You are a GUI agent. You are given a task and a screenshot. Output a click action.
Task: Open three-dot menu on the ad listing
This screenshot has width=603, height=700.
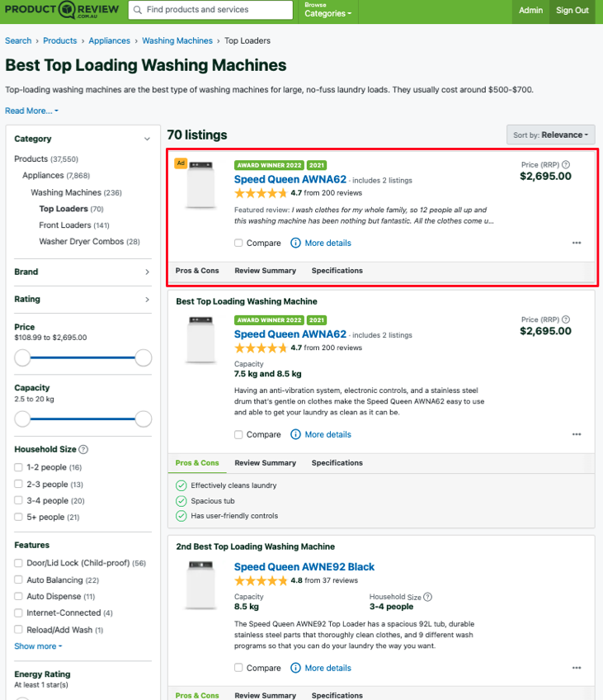577,243
